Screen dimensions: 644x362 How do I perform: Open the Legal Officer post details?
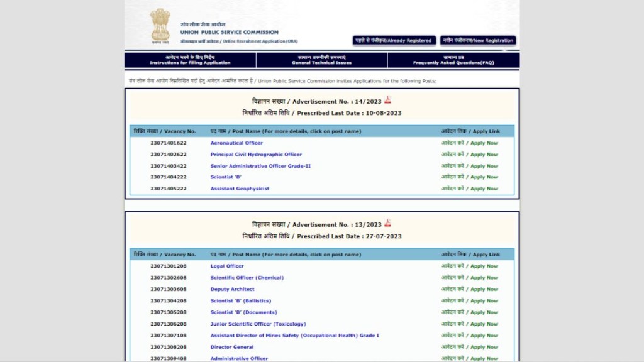pos(227,266)
